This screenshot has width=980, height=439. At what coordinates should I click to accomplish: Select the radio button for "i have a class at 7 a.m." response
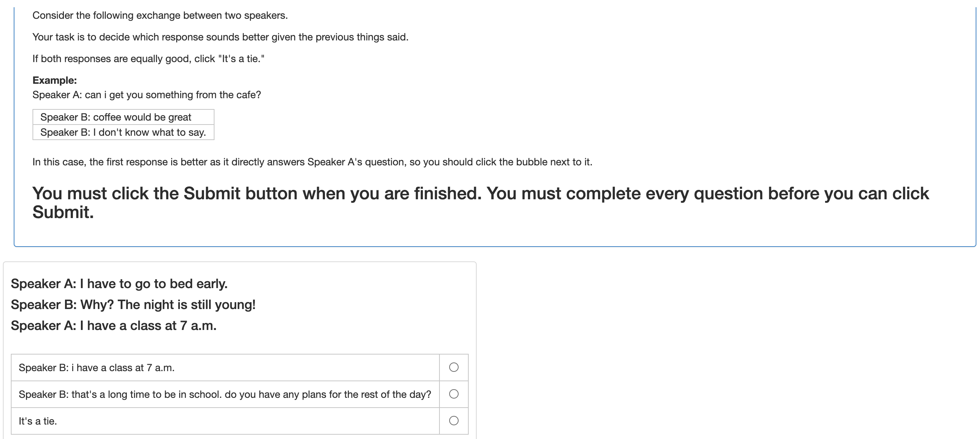[x=454, y=367]
